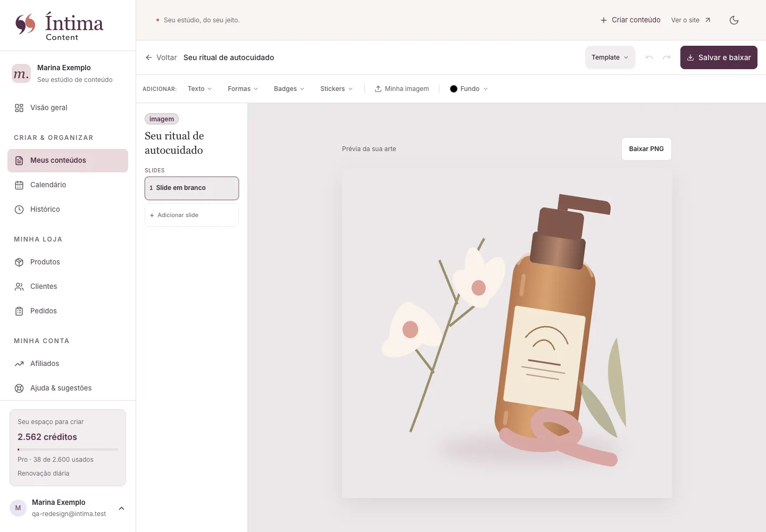Click the plus icon beside Criar conteúdo
766x532 pixels.
(x=604, y=20)
